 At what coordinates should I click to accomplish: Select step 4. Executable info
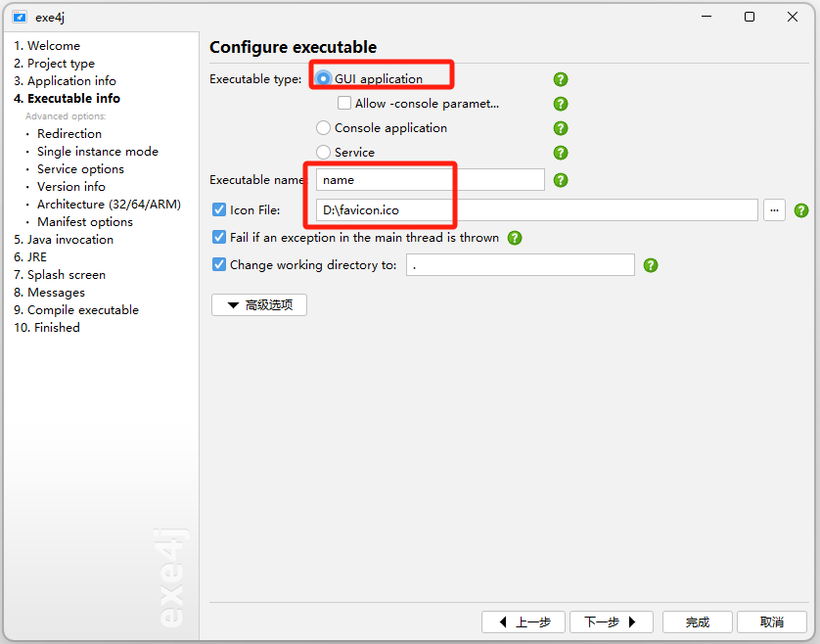point(67,98)
